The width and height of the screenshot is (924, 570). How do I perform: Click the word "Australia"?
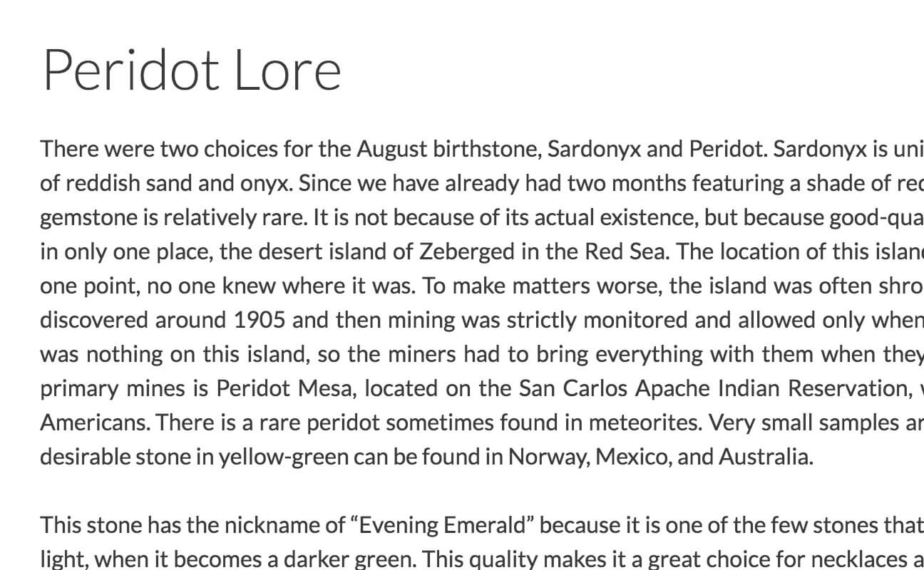pyautogui.click(x=764, y=457)
